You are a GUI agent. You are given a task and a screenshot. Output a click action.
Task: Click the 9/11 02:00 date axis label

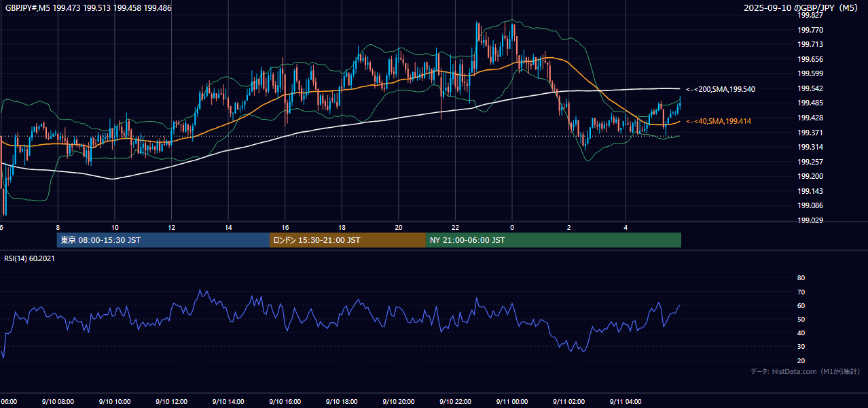pyautogui.click(x=569, y=402)
